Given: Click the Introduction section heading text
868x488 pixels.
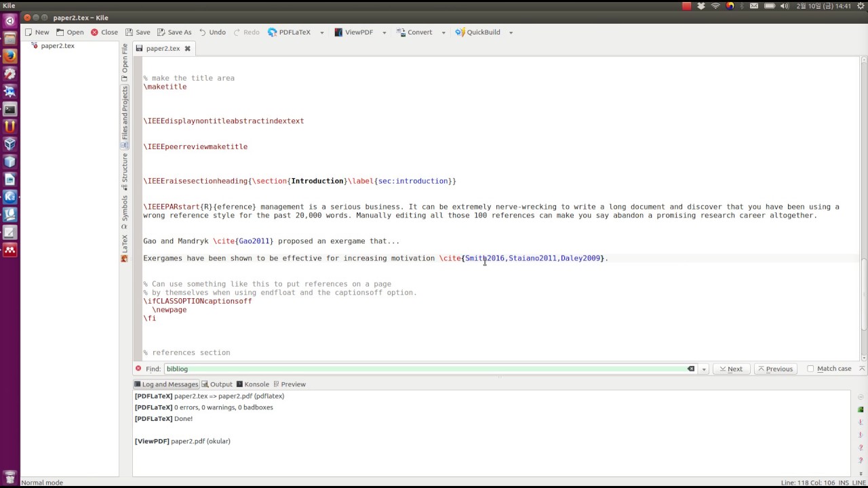Looking at the screenshot, I should [x=317, y=181].
